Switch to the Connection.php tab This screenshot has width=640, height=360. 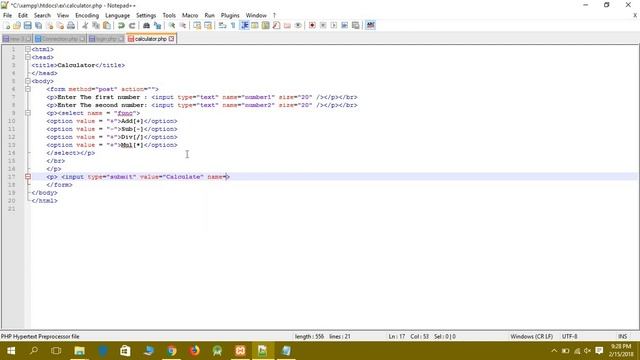(60, 39)
